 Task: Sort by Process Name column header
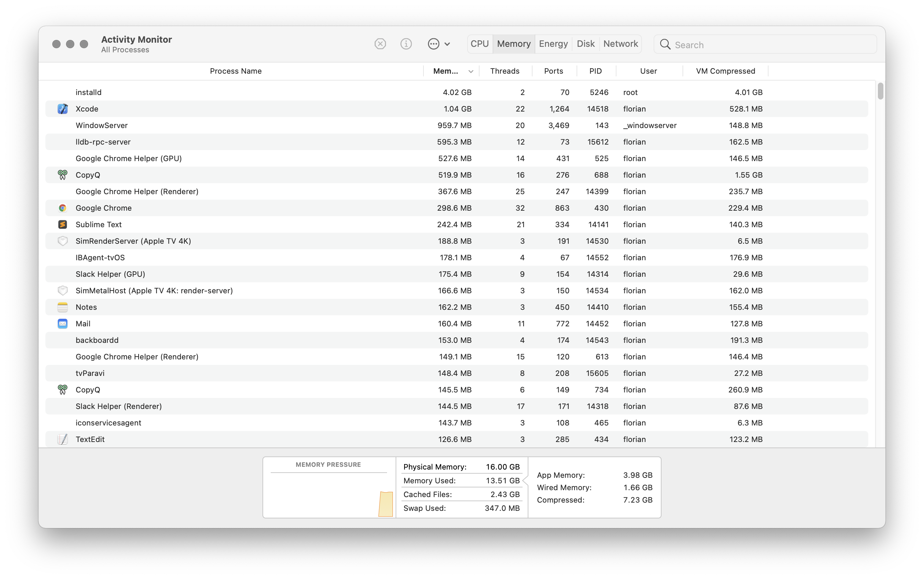click(x=235, y=71)
